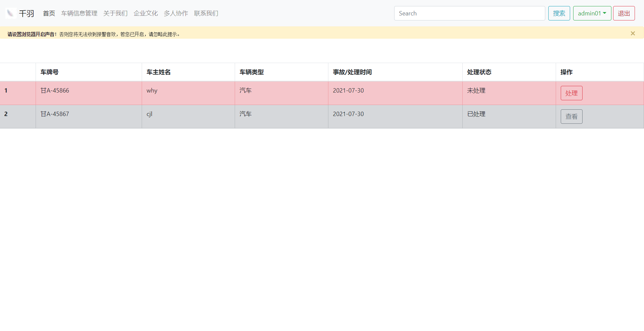Select 多人协作 in the navigation bar
Screen dimensions: 644x331
pyautogui.click(x=176, y=13)
